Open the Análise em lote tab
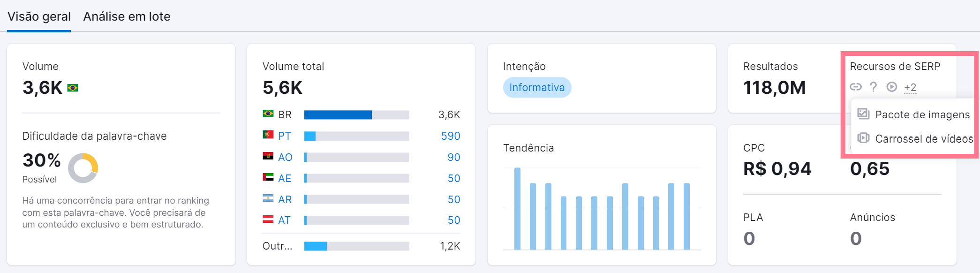The width and height of the screenshot is (980, 273). (x=127, y=16)
